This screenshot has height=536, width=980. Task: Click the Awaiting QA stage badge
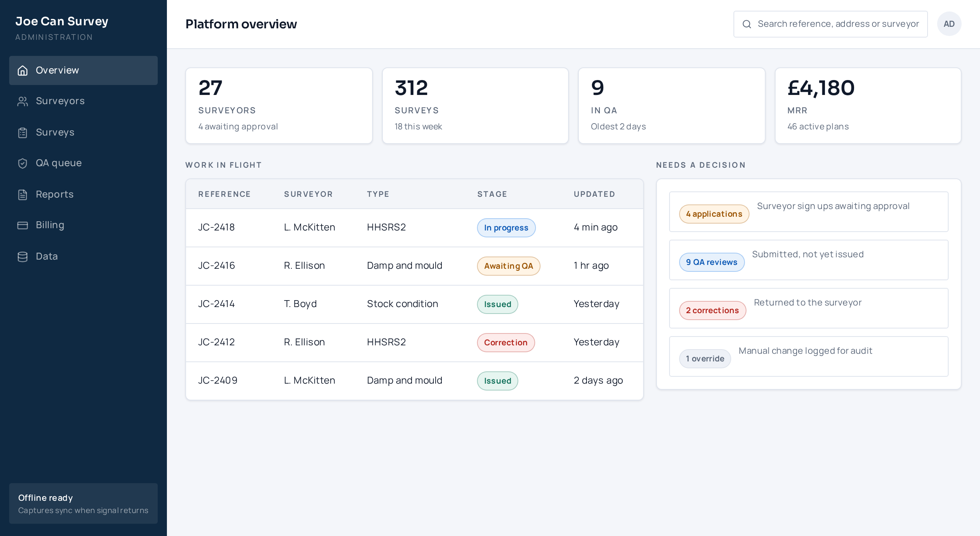(x=508, y=266)
